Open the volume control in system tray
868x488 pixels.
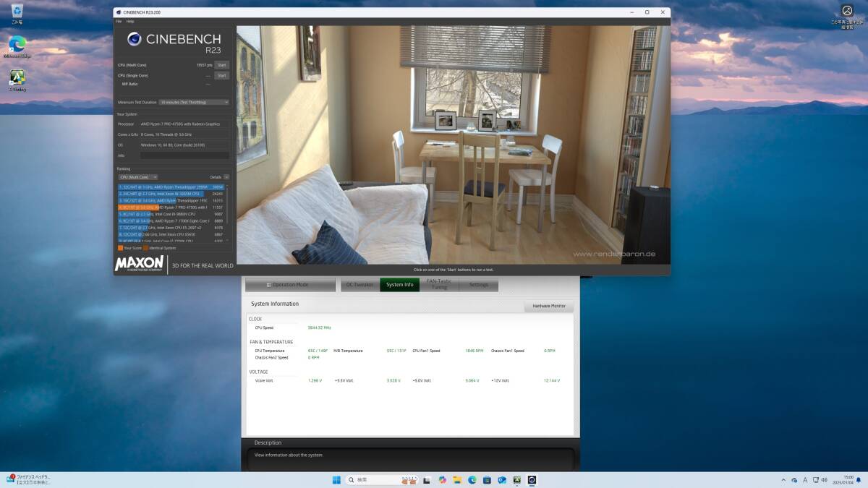tap(825, 480)
